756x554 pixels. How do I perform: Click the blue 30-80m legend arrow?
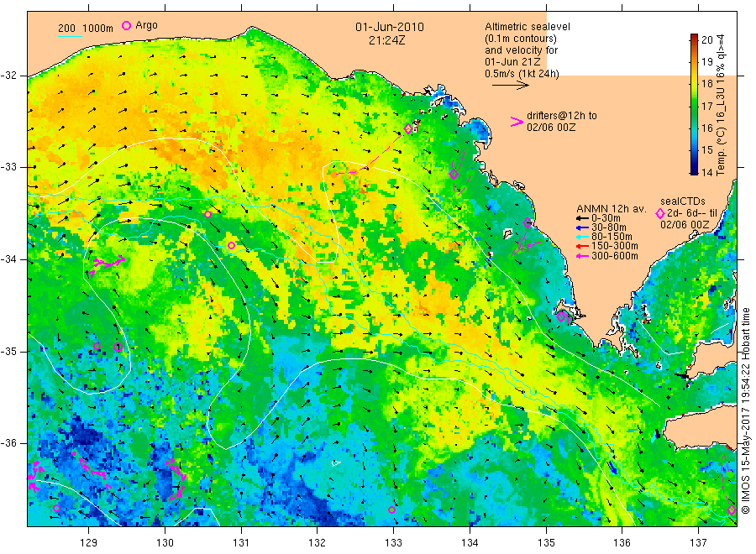point(582,227)
